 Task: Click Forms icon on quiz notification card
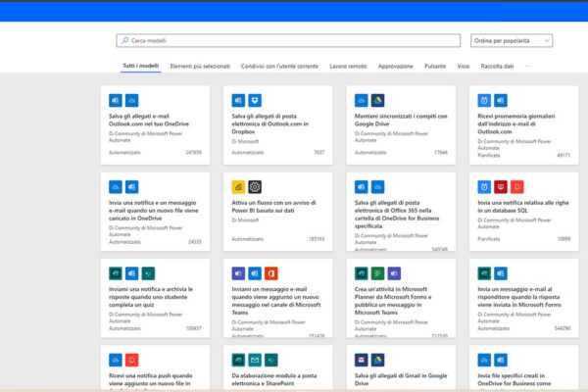115,273
